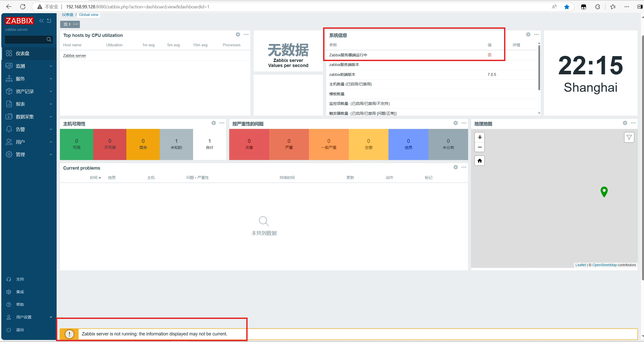Screen dimensions: 644x342
Task: Open Current problems widget ellipsis menu
Action: pos(464,167)
